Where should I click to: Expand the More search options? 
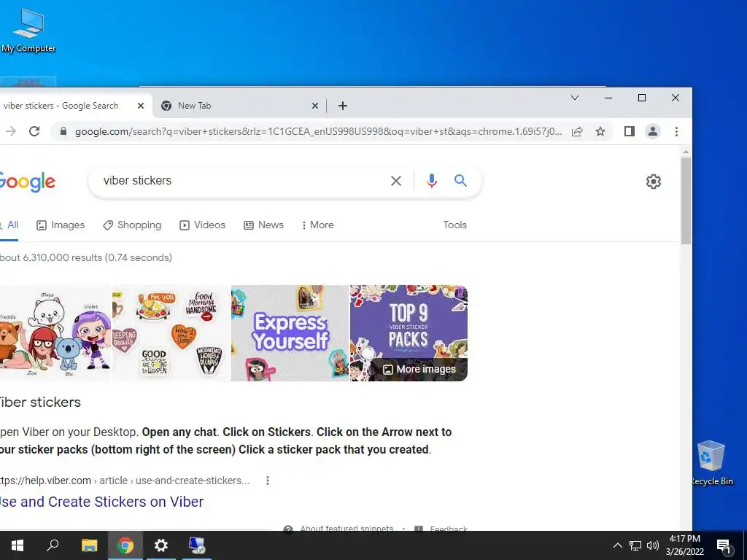point(317,225)
